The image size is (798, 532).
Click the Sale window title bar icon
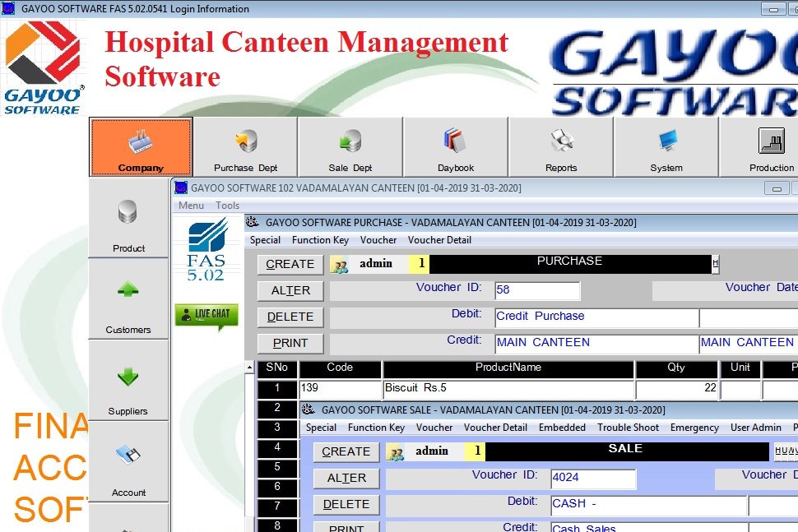pos(308,409)
